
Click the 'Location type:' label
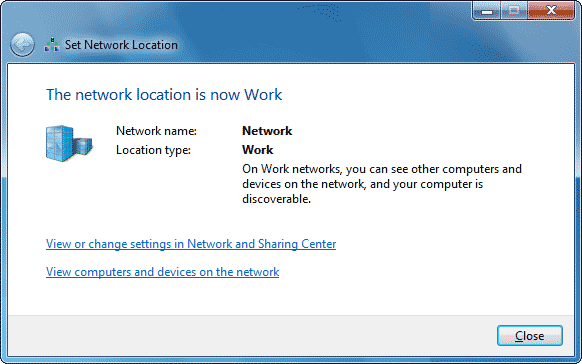[x=153, y=150]
